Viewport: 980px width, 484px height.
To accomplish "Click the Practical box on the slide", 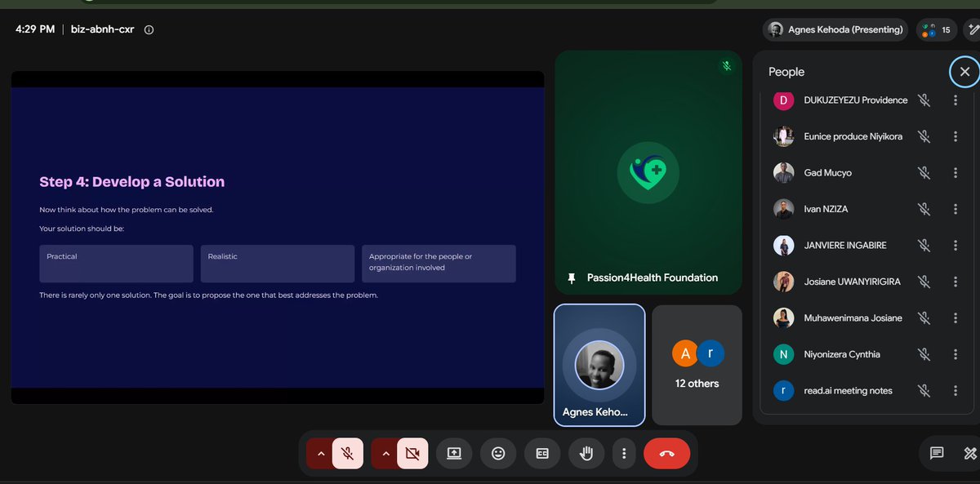I will click(x=116, y=264).
